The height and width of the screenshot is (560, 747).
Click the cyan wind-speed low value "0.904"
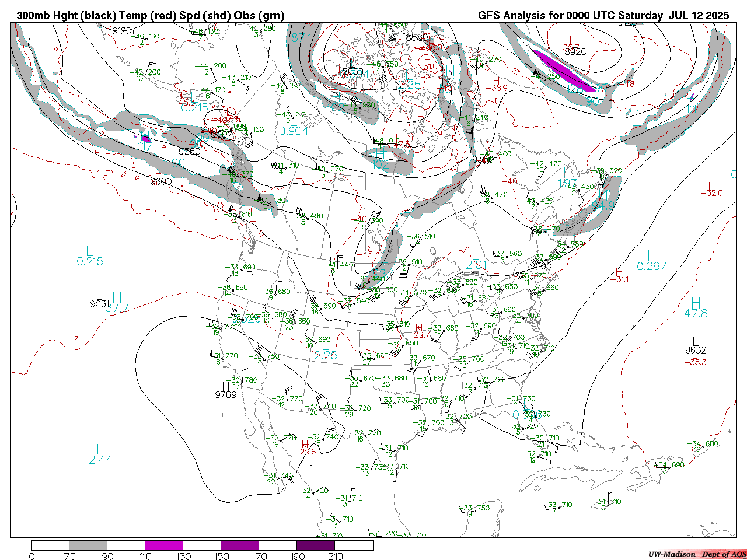[294, 131]
